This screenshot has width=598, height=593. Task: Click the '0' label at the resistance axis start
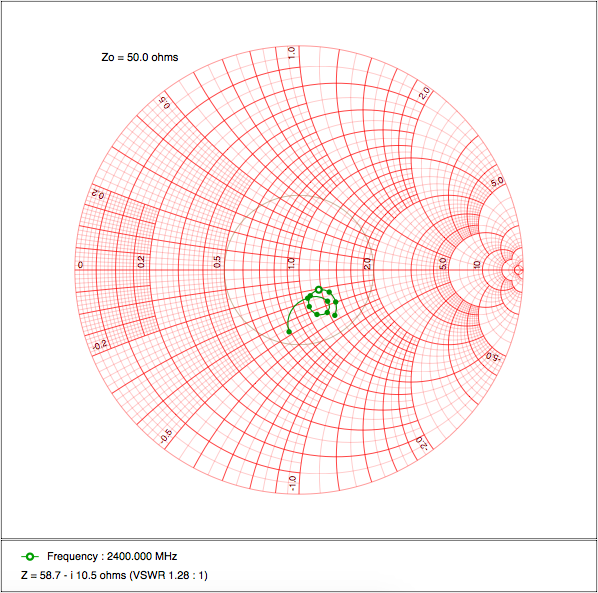[80, 265]
